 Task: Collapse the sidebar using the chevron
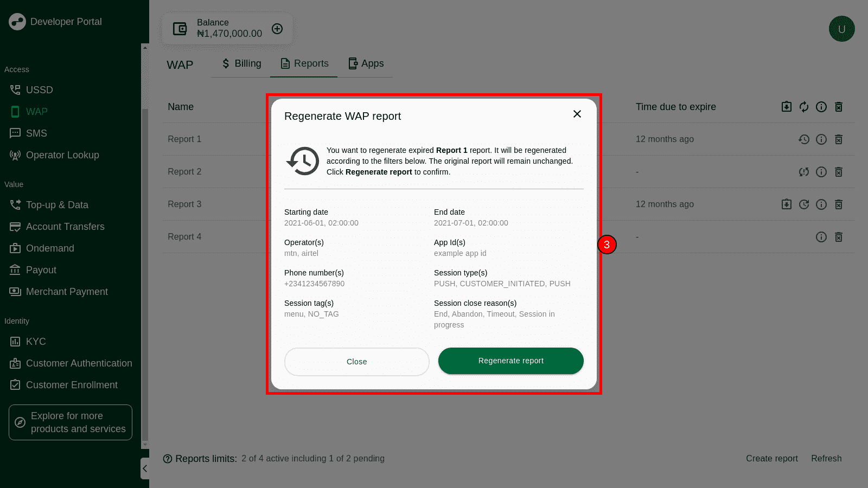click(145, 468)
